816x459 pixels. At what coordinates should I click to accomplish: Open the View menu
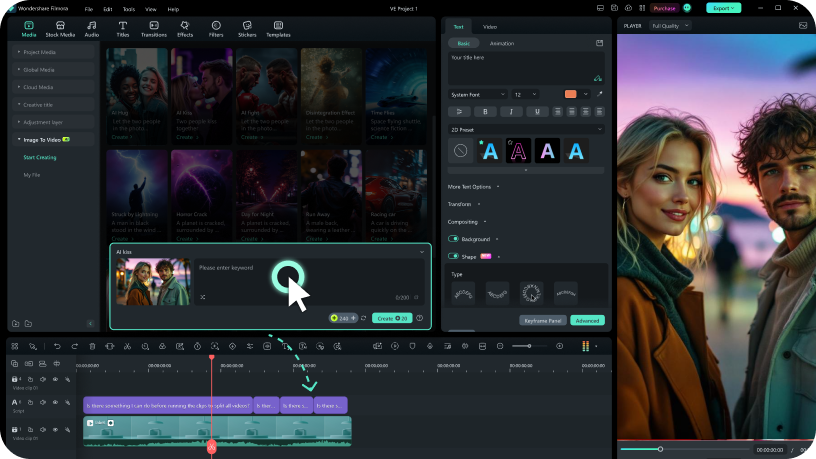(x=150, y=9)
